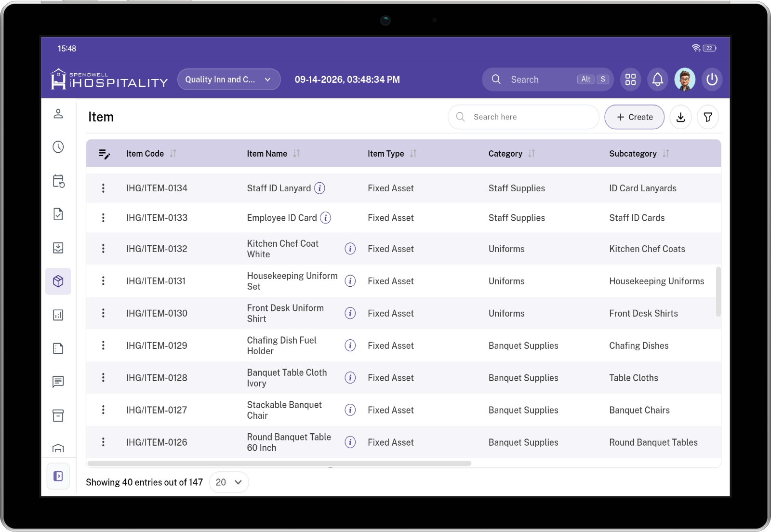
Task: Open the calendar refresh sidebar icon
Action: (58, 181)
